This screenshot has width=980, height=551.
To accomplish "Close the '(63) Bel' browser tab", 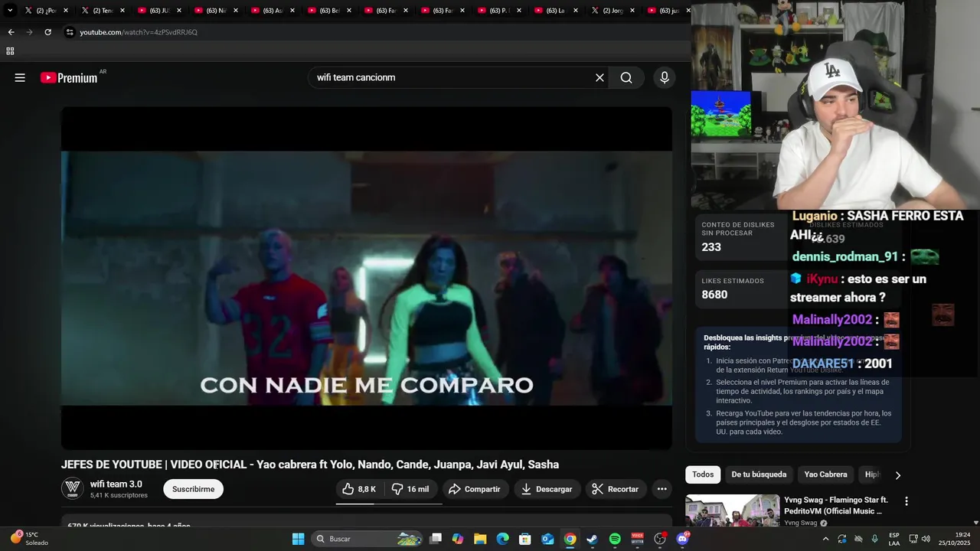I will [349, 11].
